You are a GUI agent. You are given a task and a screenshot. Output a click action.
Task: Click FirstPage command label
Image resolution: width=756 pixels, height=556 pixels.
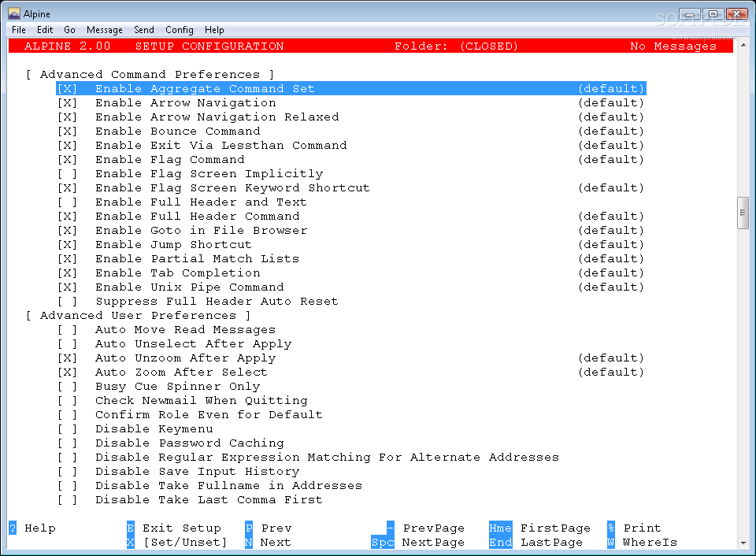(555, 528)
